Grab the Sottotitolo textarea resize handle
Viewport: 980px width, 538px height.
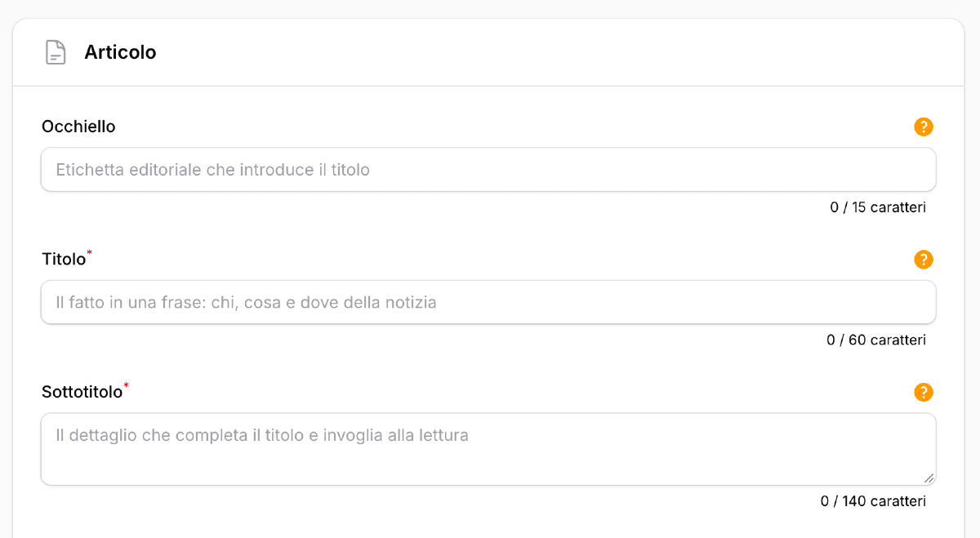[929, 478]
